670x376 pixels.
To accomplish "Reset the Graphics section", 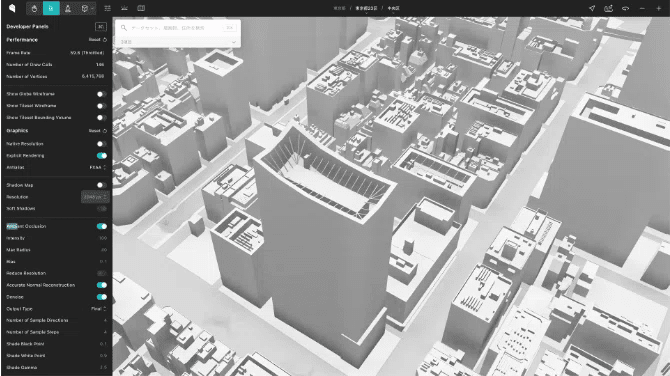I will tap(97, 131).
